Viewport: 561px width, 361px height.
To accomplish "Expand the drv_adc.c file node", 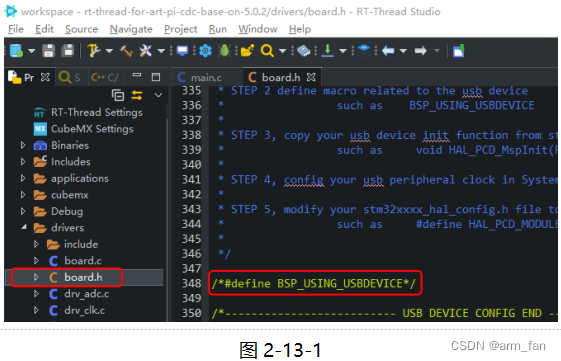I will tap(36, 294).
